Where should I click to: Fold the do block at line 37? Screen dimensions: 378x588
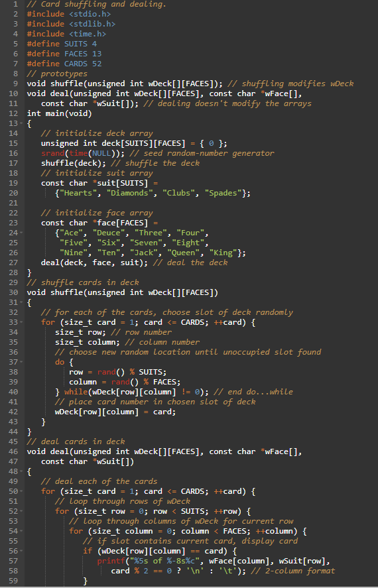coord(21,362)
